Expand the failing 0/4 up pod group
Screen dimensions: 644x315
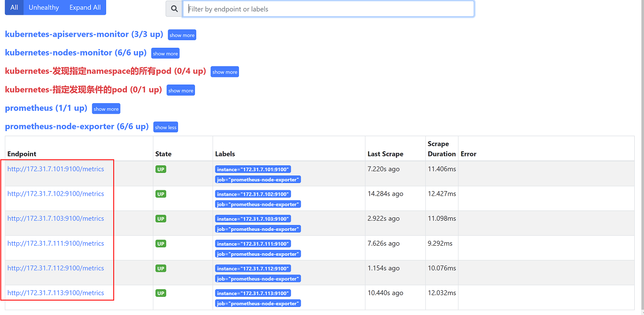point(225,72)
